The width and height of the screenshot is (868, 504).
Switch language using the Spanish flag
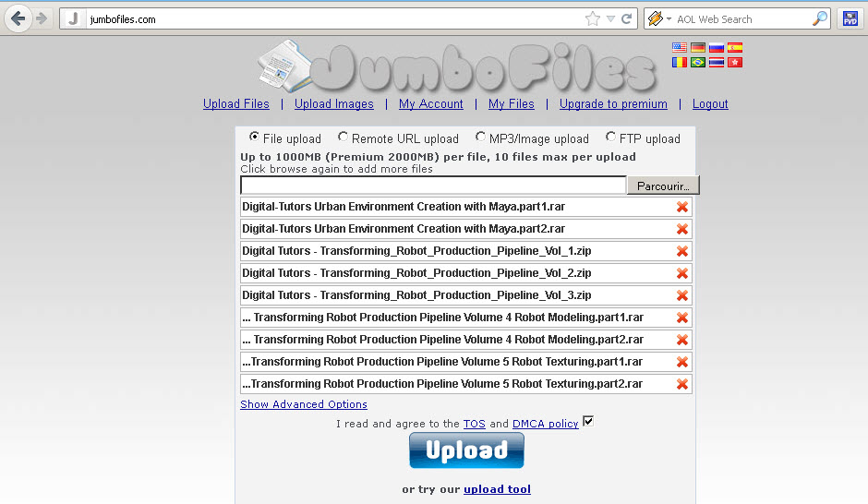(x=735, y=48)
